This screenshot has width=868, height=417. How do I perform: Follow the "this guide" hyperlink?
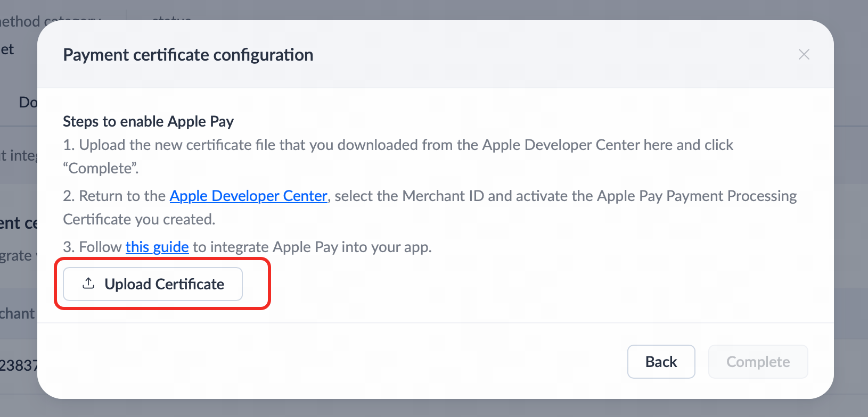(157, 247)
